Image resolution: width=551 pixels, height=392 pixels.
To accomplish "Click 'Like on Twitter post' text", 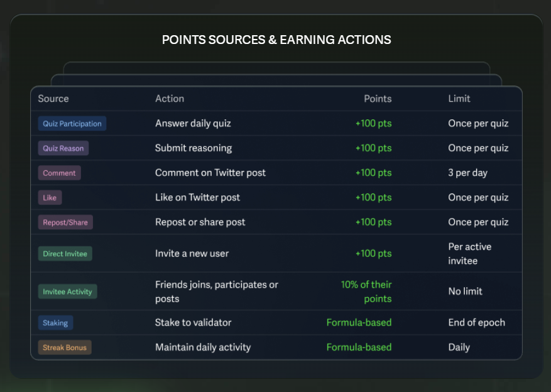I will [x=197, y=197].
